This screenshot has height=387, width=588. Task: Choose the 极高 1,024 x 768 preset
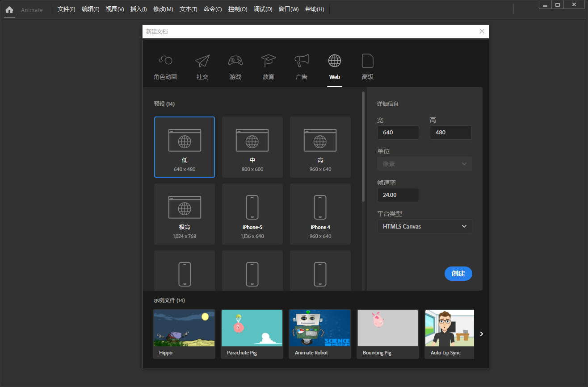click(185, 214)
